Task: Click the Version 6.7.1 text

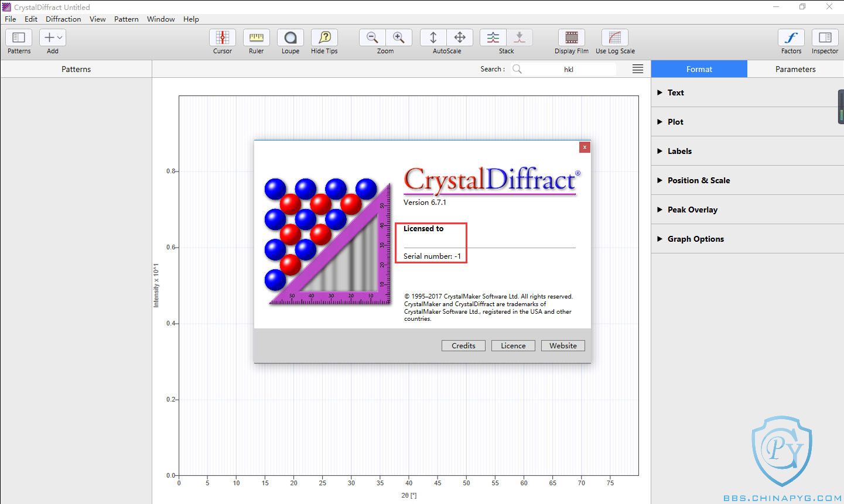Action: tap(425, 203)
